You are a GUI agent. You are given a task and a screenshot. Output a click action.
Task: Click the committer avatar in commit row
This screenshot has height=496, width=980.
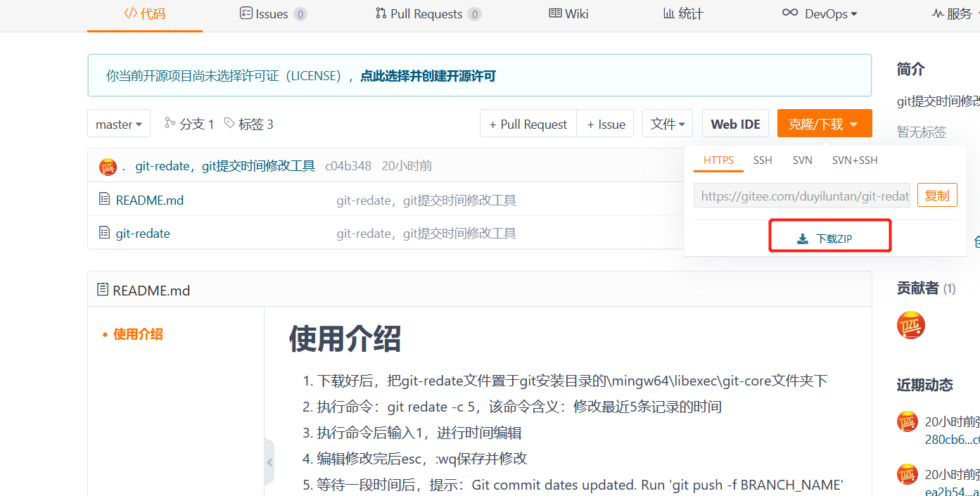(108, 166)
